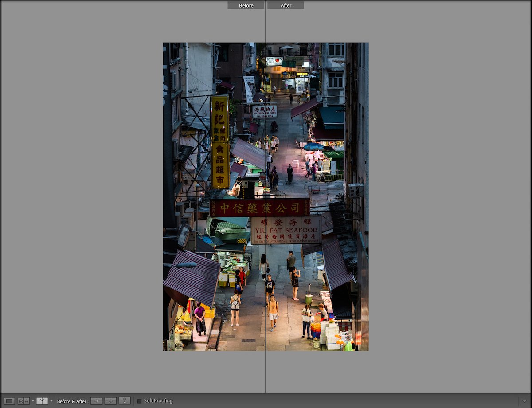Click the Before & After toolbar label
Image resolution: width=532 pixels, height=408 pixels.
(72, 400)
